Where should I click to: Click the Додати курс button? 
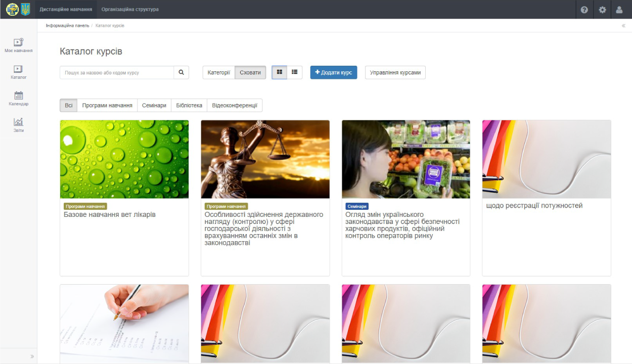(334, 72)
